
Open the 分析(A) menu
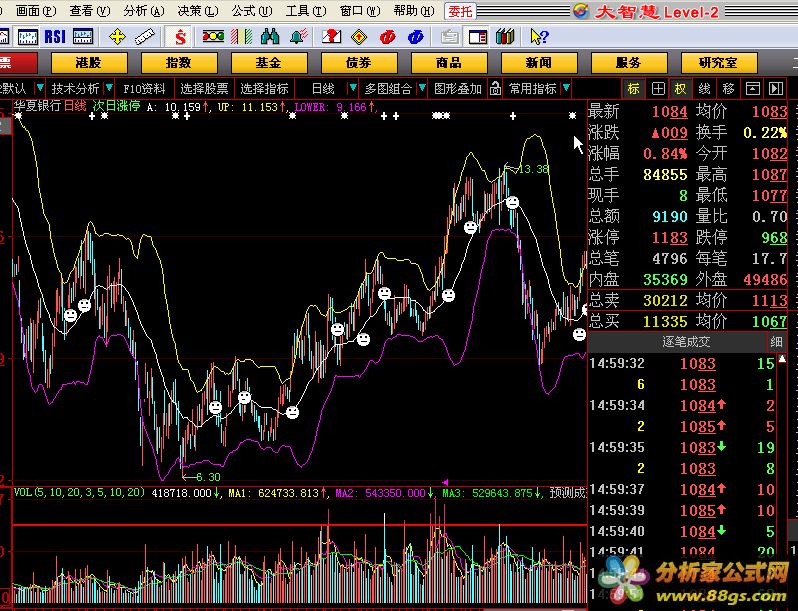(144, 11)
